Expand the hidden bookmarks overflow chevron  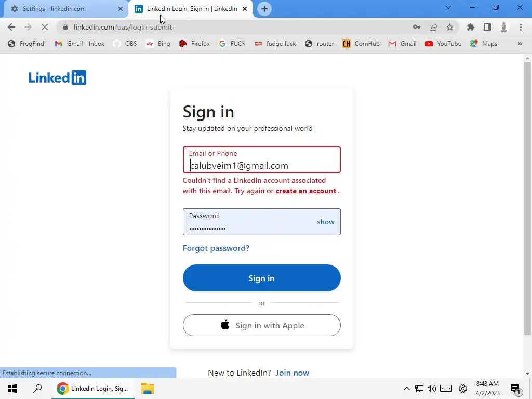click(520, 44)
